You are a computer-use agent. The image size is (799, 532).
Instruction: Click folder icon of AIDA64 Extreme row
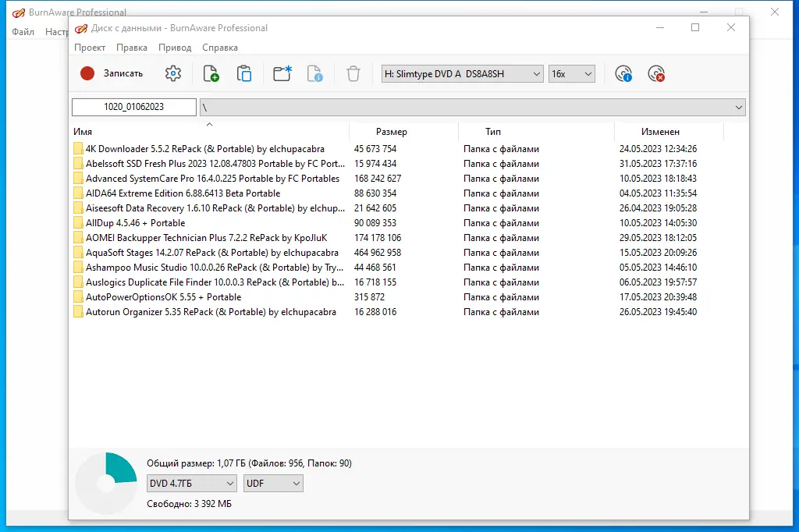78,193
